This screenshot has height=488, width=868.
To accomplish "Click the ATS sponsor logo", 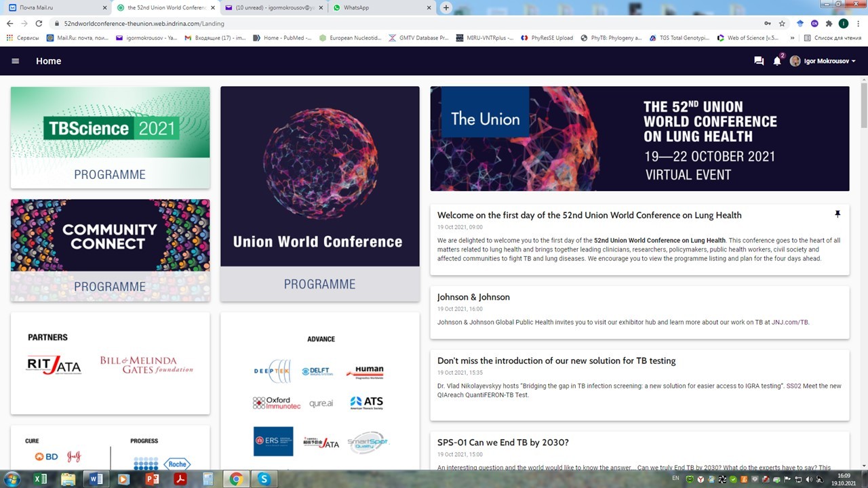I will (366, 403).
